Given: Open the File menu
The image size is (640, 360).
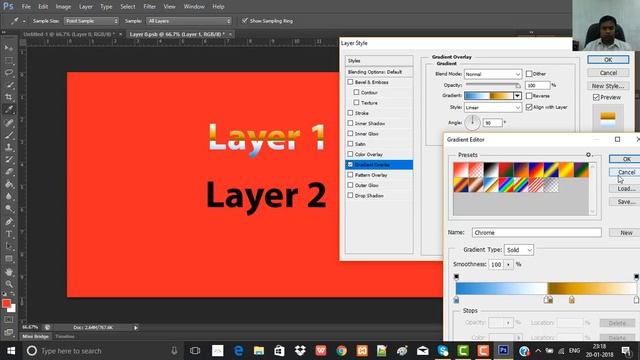Looking at the screenshot, I should pos(26,7).
